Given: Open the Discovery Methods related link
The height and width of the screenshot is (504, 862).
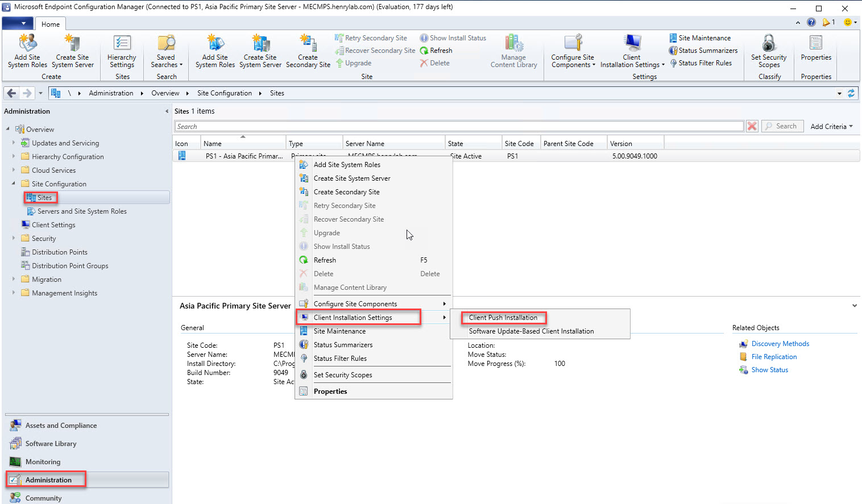Looking at the screenshot, I should click(x=780, y=344).
